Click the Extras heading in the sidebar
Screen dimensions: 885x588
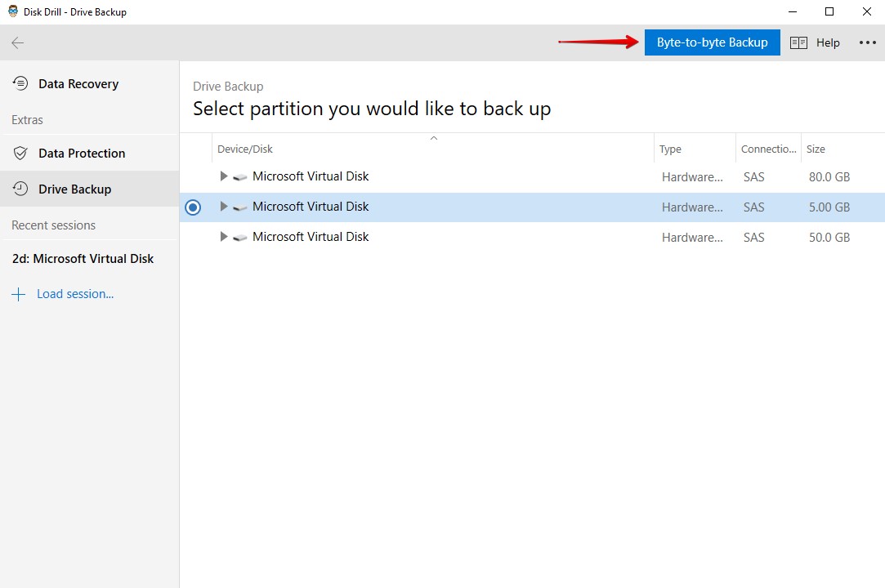click(27, 119)
